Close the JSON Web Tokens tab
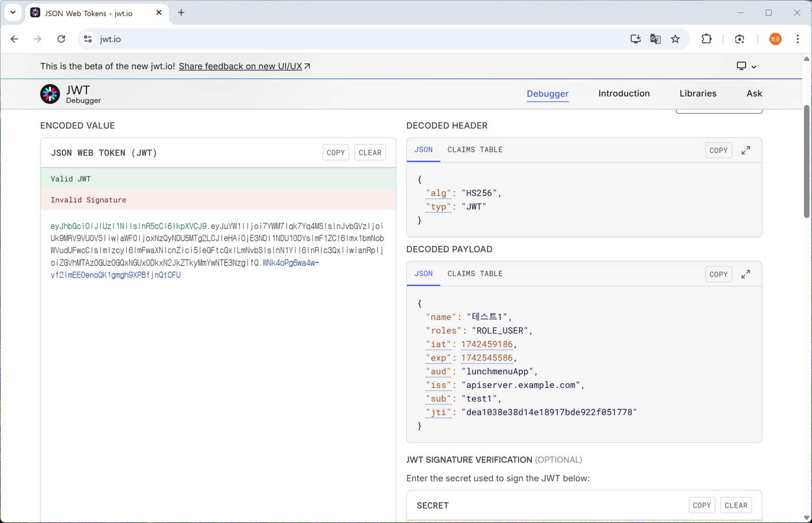The width and height of the screenshot is (812, 523). pos(159,13)
